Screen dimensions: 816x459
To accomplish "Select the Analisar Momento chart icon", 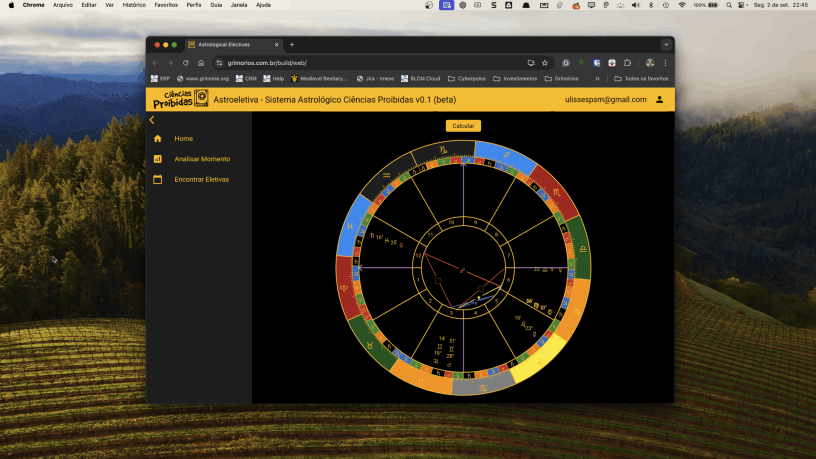I will (157, 159).
